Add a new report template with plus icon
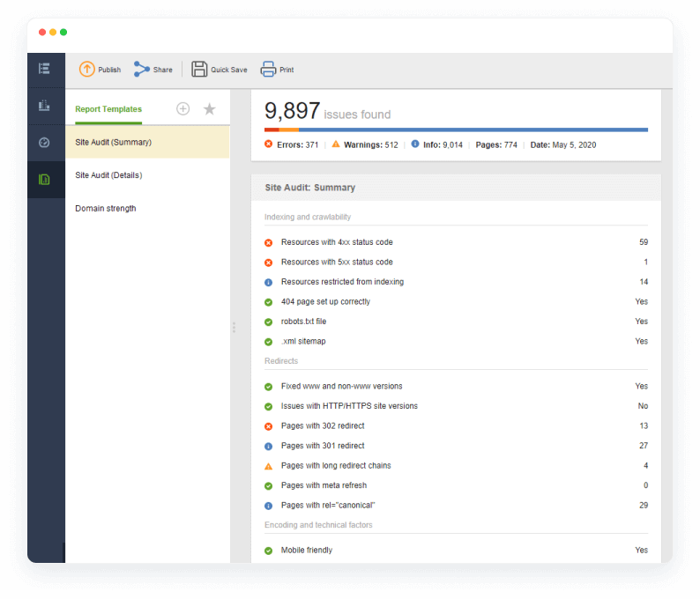This screenshot has height=599, width=700. tap(183, 109)
